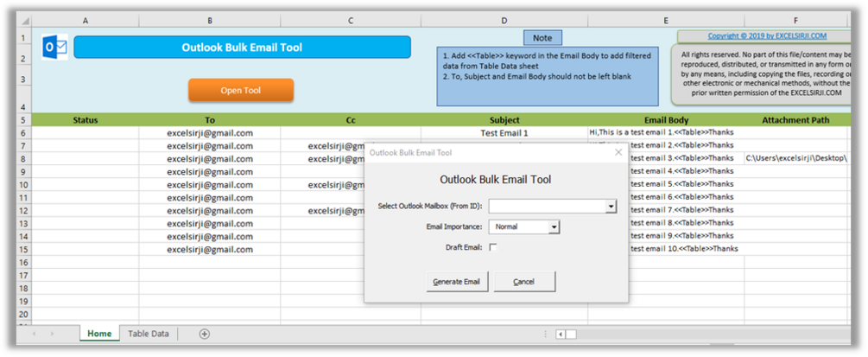Click the To column header cell

210,120
